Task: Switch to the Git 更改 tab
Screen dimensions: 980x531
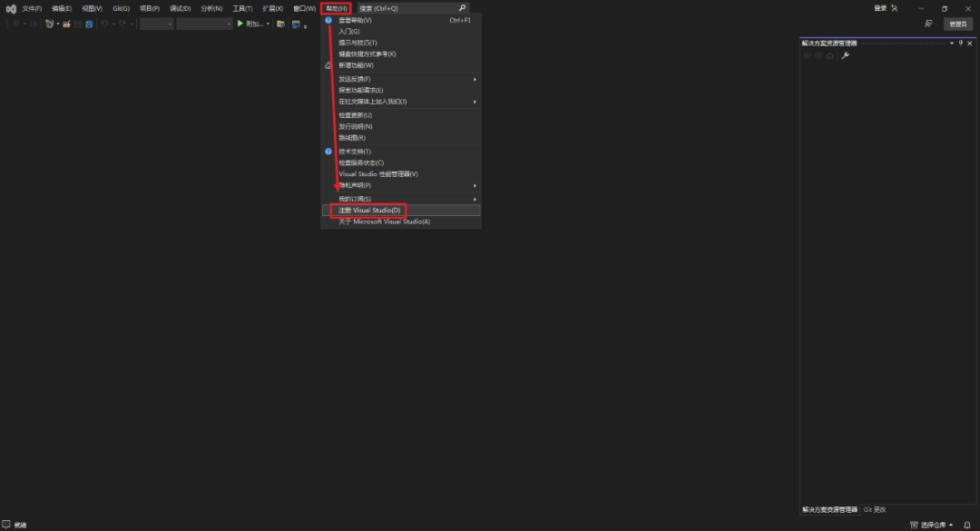Action: coord(875,510)
